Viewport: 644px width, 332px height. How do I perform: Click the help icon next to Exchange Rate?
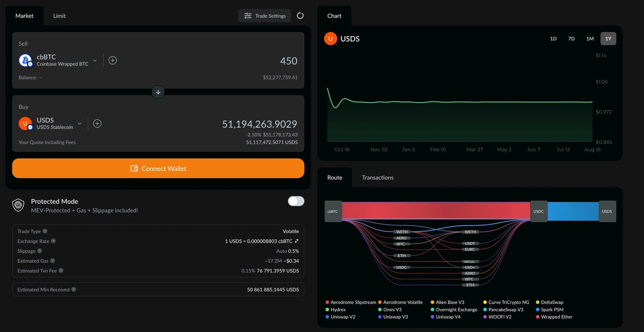tap(53, 241)
